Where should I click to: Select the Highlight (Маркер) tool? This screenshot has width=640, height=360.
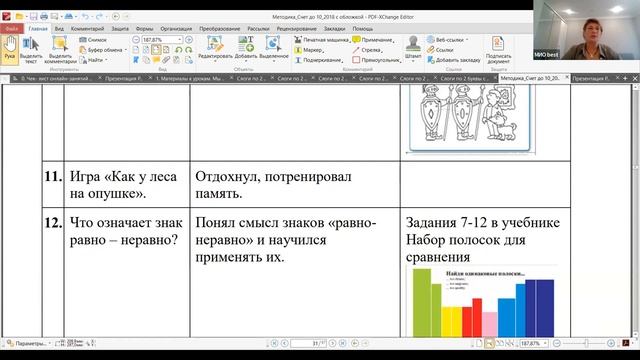(309, 50)
